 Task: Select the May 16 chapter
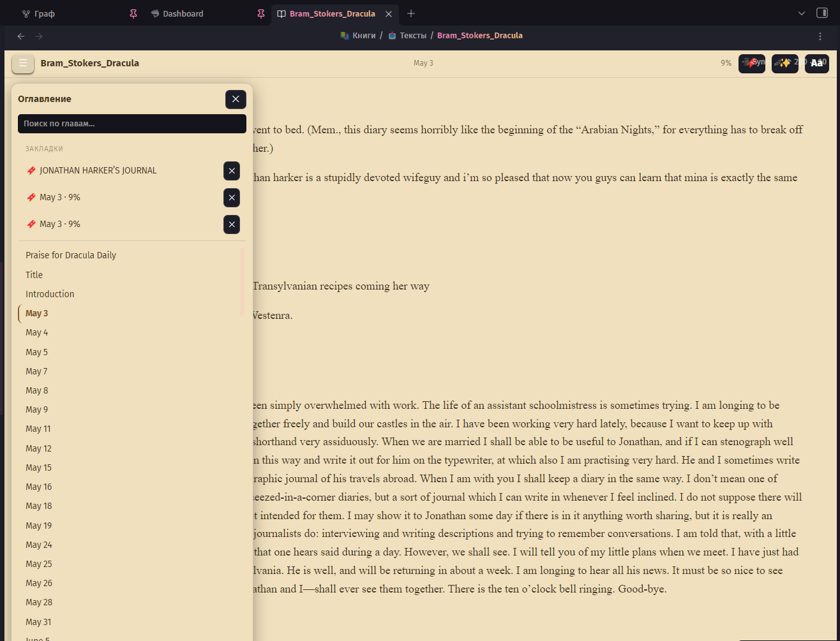[x=38, y=487]
